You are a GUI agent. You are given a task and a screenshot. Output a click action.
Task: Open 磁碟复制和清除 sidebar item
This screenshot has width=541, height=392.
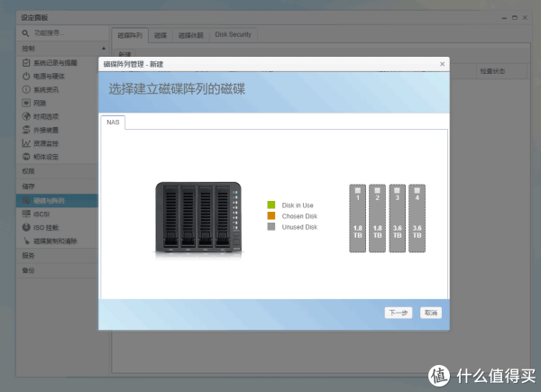(x=55, y=241)
